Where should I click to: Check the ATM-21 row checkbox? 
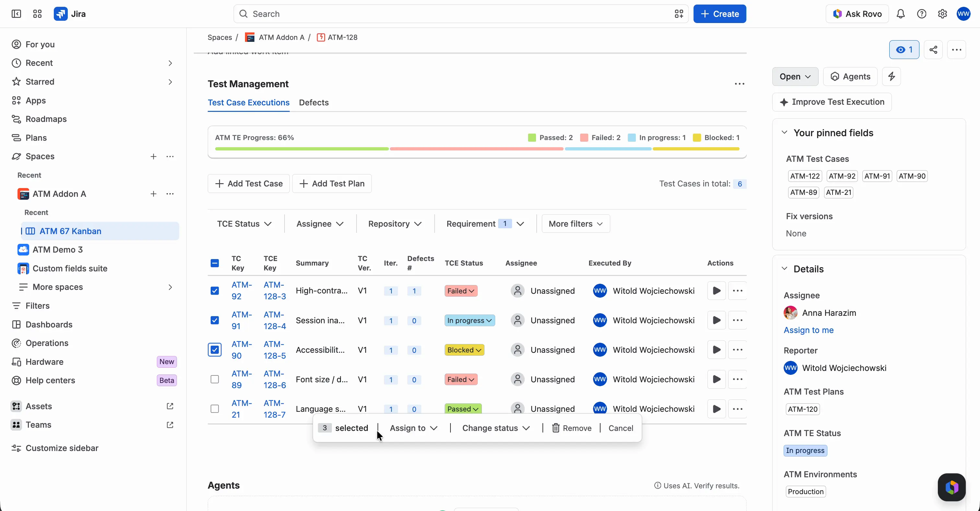(x=215, y=409)
